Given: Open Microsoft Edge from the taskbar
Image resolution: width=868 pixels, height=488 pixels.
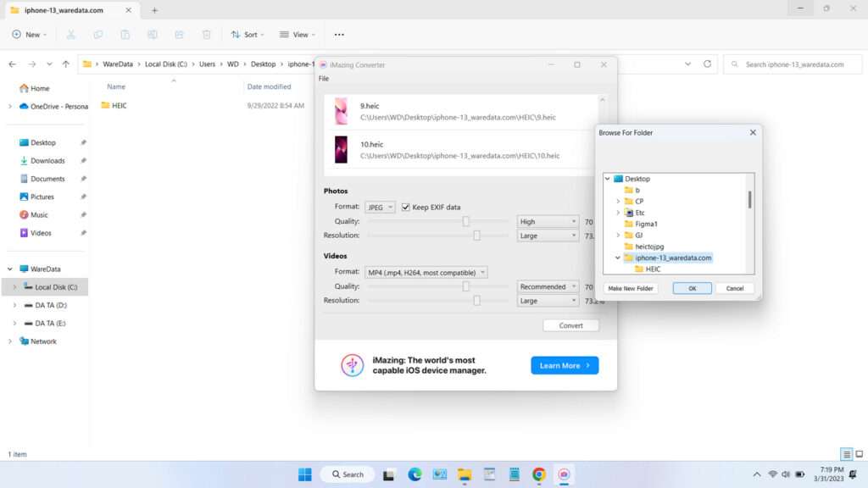Looking at the screenshot, I should [x=415, y=474].
